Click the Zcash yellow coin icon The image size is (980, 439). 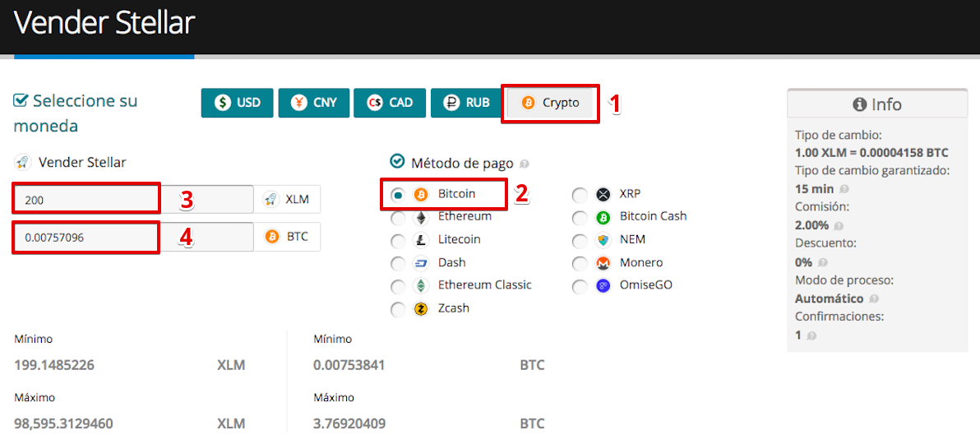coord(421,309)
